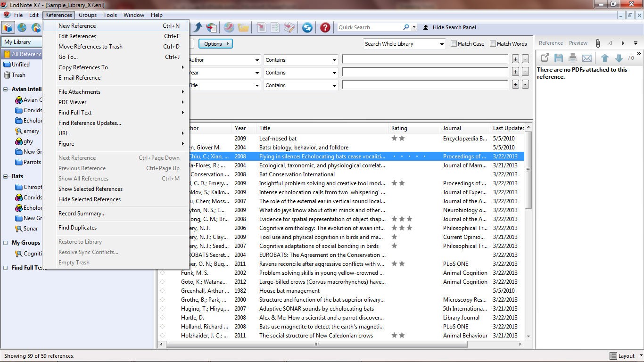Click the Save PDF floppy icon
Screen dimensions: 644x362
click(559, 58)
